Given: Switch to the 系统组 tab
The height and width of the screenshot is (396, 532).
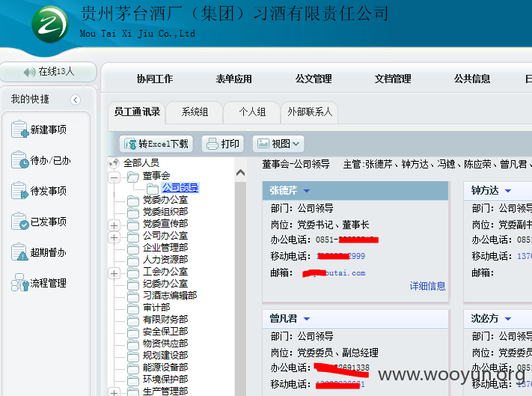Looking at the screenshot, I should tap(195, 112).
